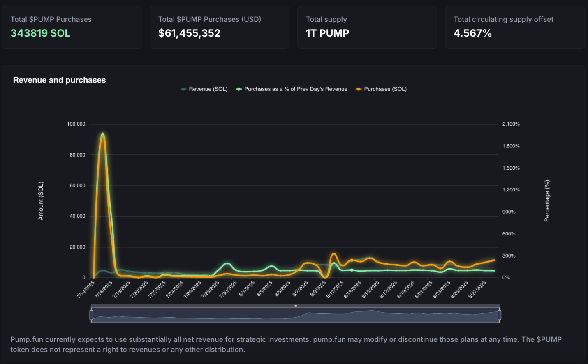Click the Percentage (%) right axis title
Image resolution: width=588 pixels, height=364 pixels.
point(547,201)
